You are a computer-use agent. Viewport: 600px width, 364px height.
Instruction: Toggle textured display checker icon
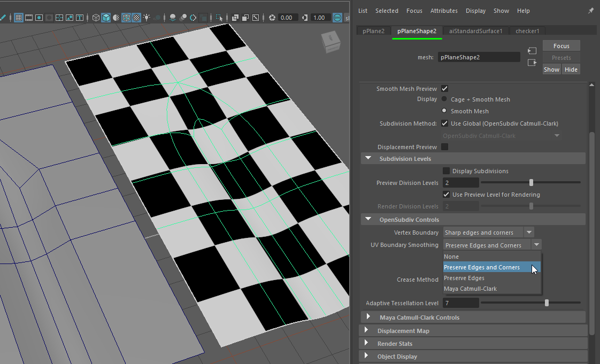pos(136,18)
